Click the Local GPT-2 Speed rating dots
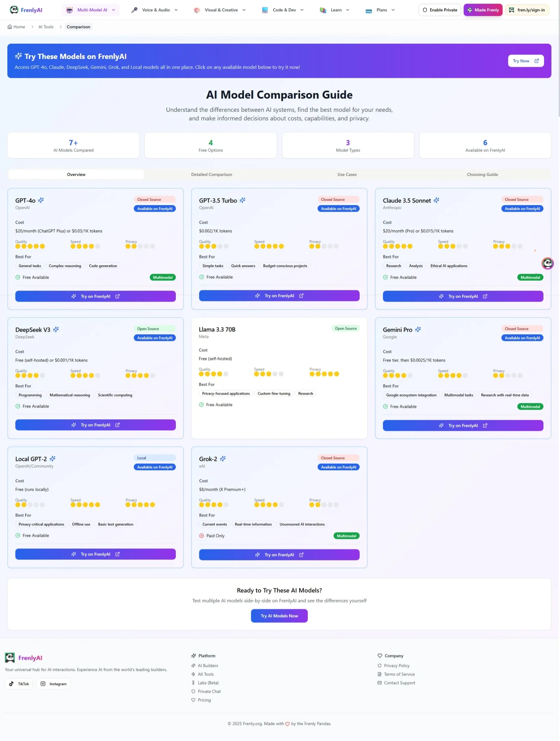560x741 pixels. click(85, 505)
